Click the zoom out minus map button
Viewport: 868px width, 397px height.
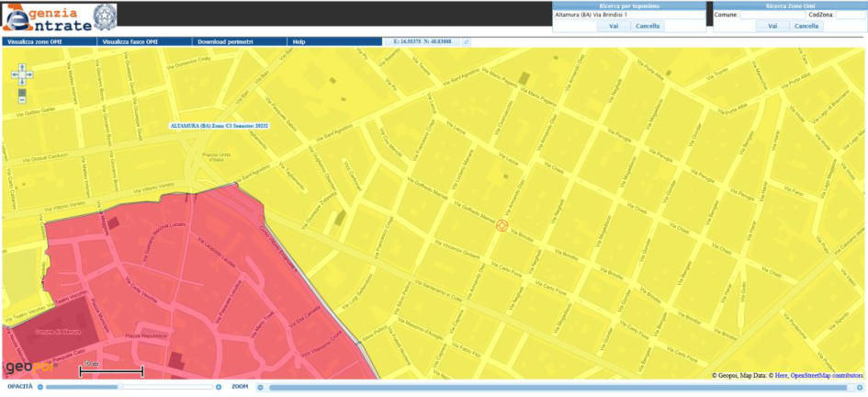tap(22, 99)
